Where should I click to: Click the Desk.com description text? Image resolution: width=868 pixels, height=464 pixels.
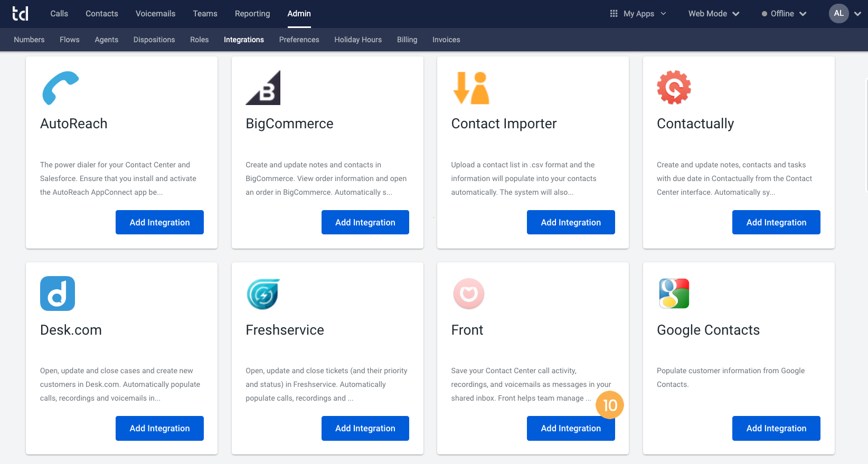pyautogui.click(x=120, y=384)
